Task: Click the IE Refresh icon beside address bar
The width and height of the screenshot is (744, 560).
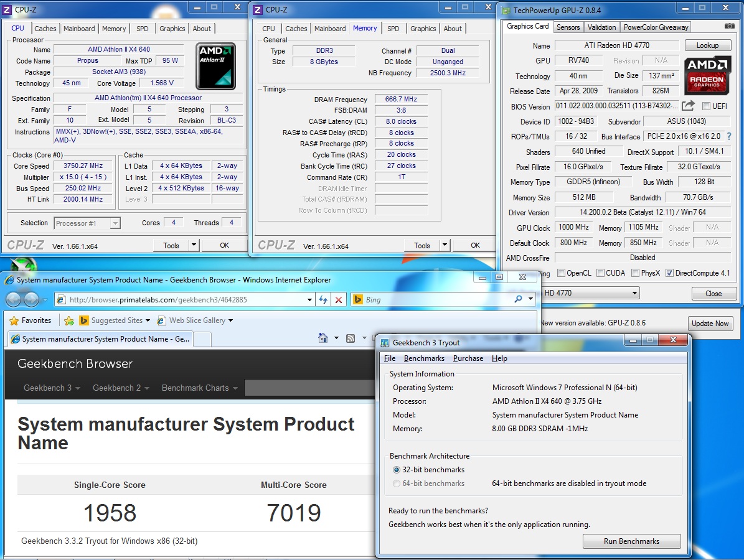Action: pyautogui.click(x=323, y=299)
